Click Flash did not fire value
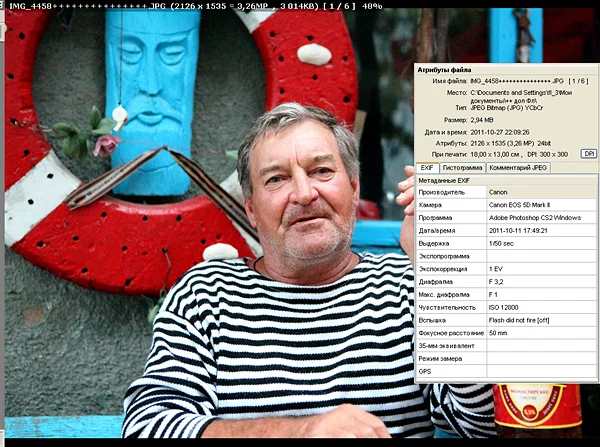This screenshot has width=600, height=447. tap(519, 320)
